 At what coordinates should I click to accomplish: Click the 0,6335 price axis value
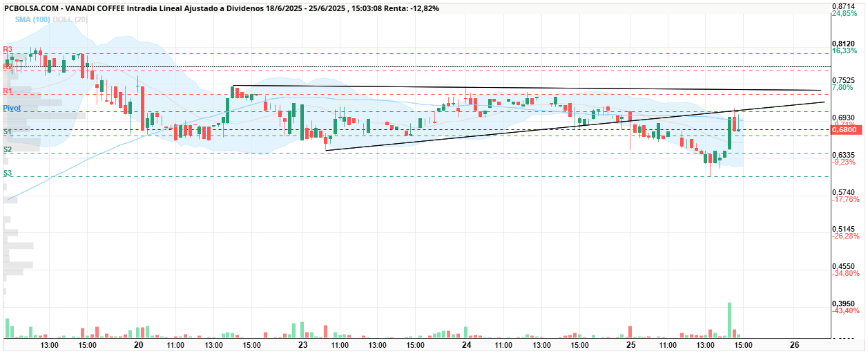pyautogui.click(x=845, y=155)
